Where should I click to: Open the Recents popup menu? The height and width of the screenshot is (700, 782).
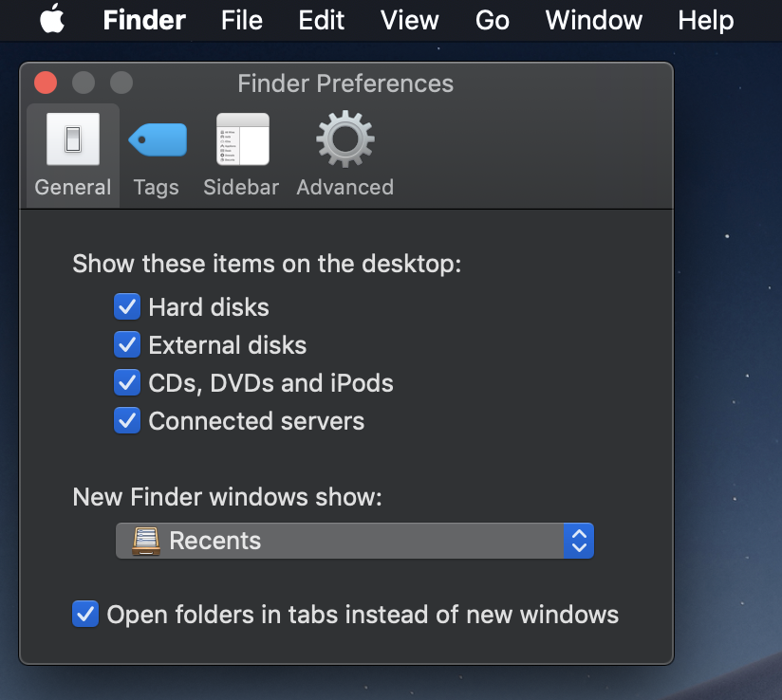[x=355, y=541]
